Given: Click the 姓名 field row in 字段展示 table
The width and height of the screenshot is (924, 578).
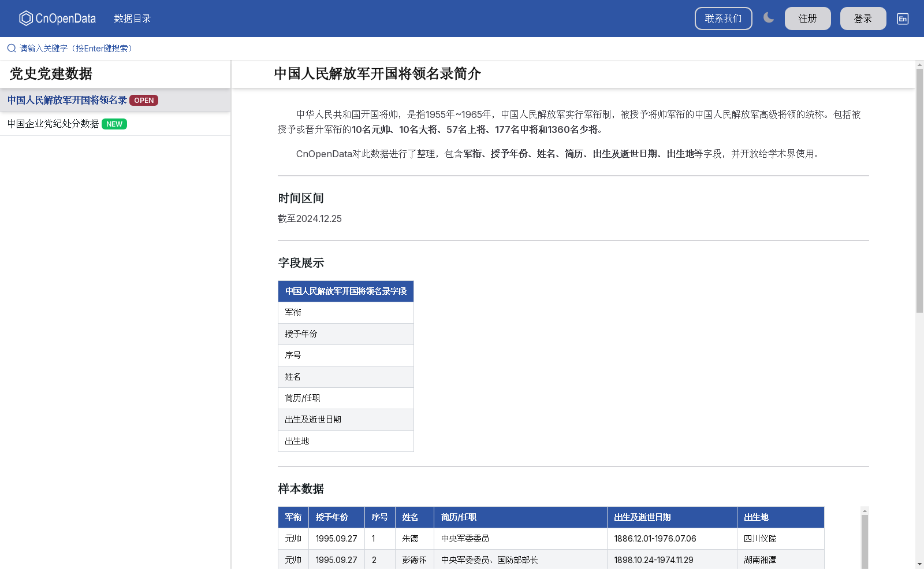Looking at the screenshot, I should 345,376.
